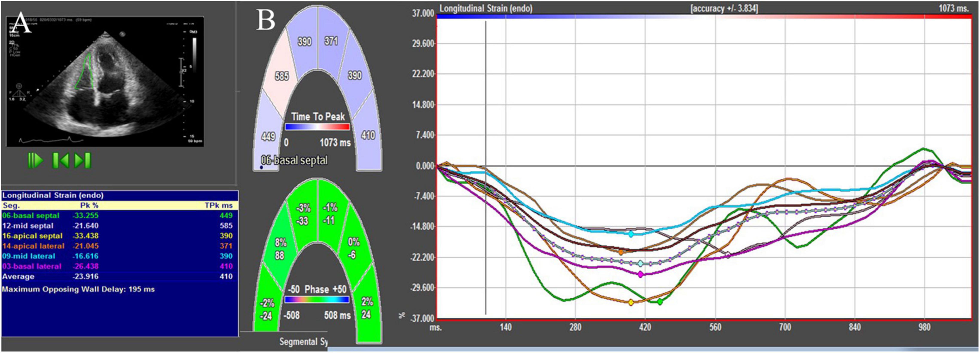Click Maximum Opposing Wall Delay: 195 ms
This screenshot has width=980, height=353.
click(78, 289)
